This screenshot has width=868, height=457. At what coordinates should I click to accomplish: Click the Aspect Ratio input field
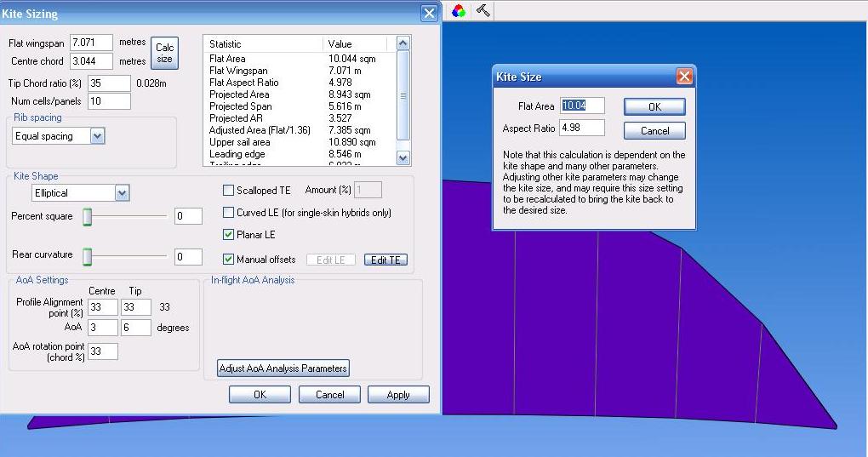tap(582, 129)
